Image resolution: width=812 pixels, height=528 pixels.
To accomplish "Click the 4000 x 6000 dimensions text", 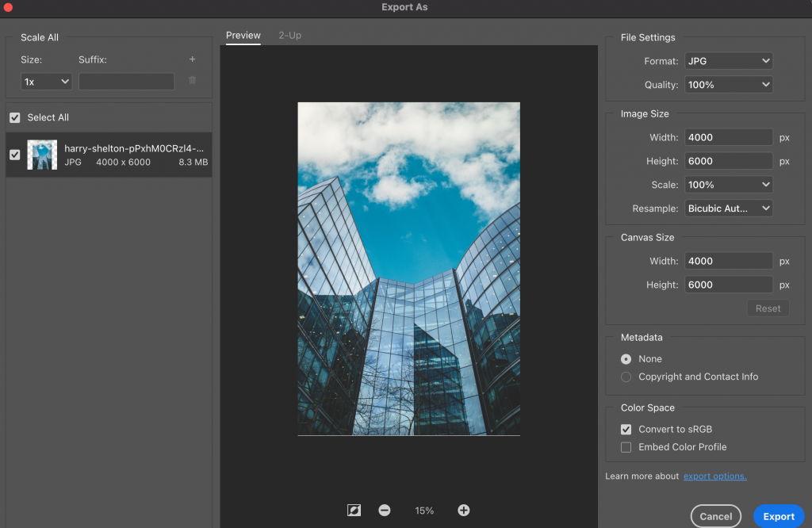I will [123, 162].
